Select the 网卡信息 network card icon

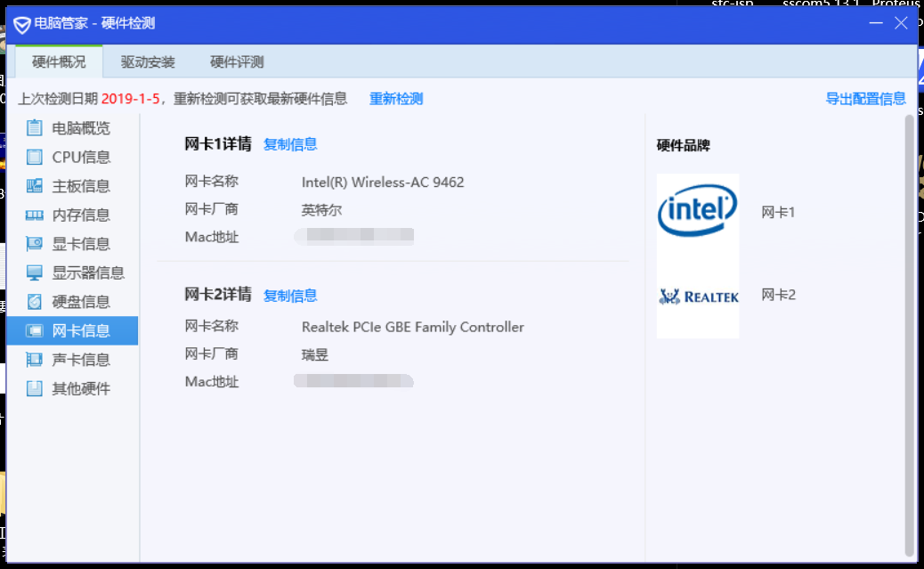34,330
